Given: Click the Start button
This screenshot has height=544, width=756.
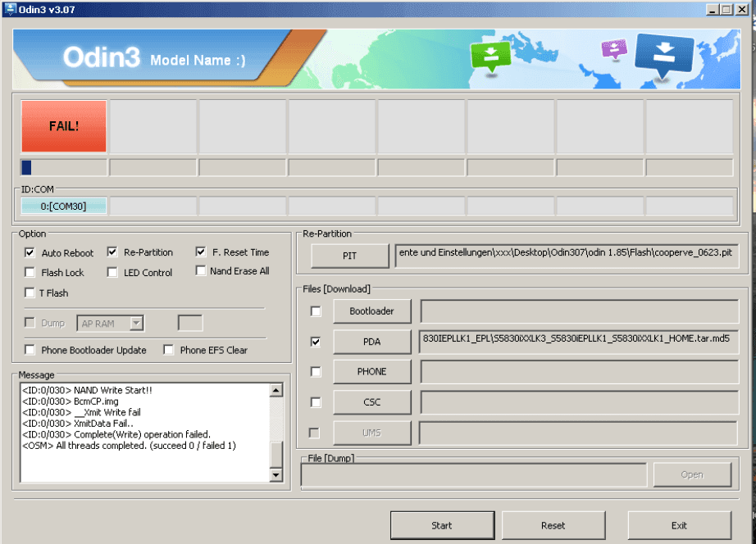Looking at the screenshot, I should click(x=442, y=525).
